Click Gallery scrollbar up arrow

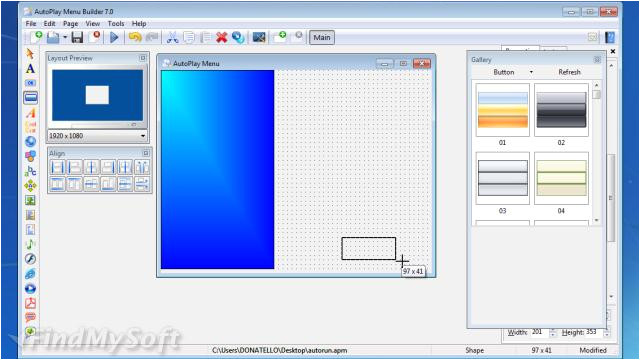pyautogui.click(x=597, y=85)
